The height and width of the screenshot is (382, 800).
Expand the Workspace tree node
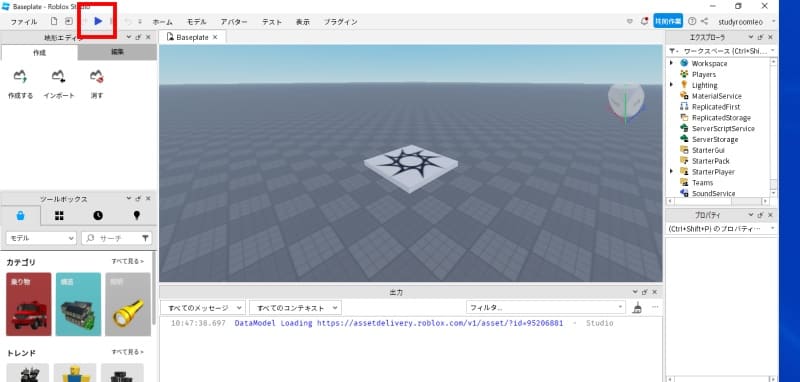coord(671,63)
